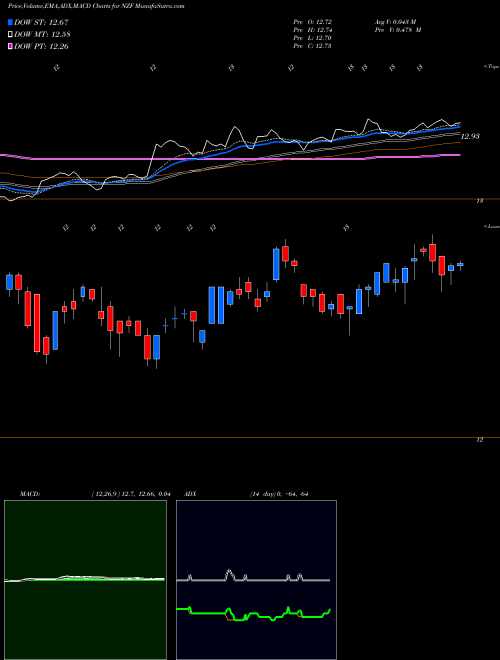Viewport: 500px width, 660px height.
Task: Open the dark green MACD indicator panel
Action: tap(85, 580)
